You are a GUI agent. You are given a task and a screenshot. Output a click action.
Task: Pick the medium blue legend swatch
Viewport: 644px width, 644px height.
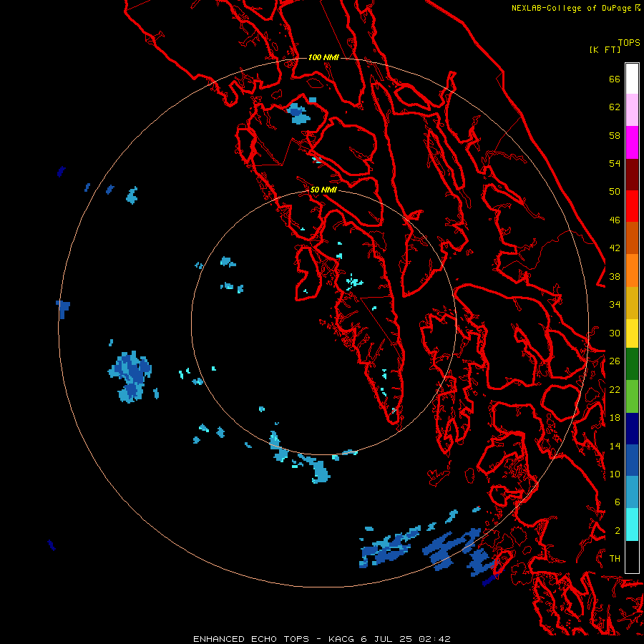[632, 460]
